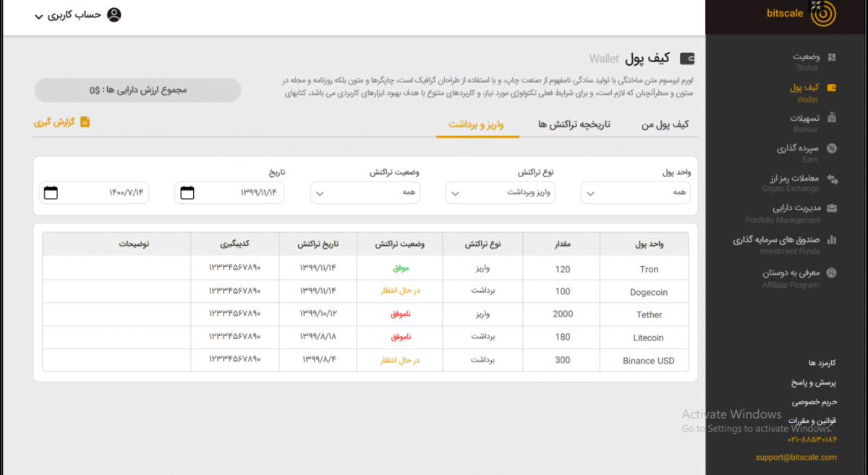Screen dimensions: 868x475
Task: Click the گزارش گیری report button
Action: click(62, 122)
